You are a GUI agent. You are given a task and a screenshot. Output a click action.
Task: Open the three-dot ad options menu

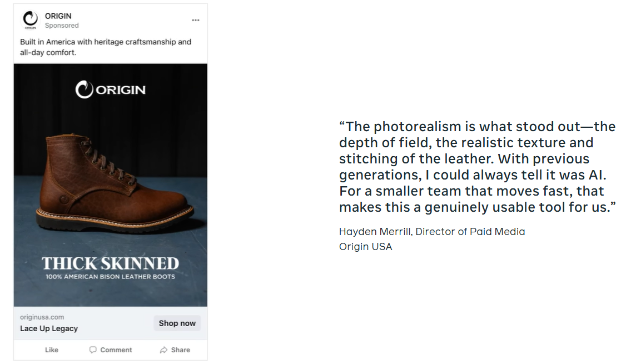click(x=196, y=20)
